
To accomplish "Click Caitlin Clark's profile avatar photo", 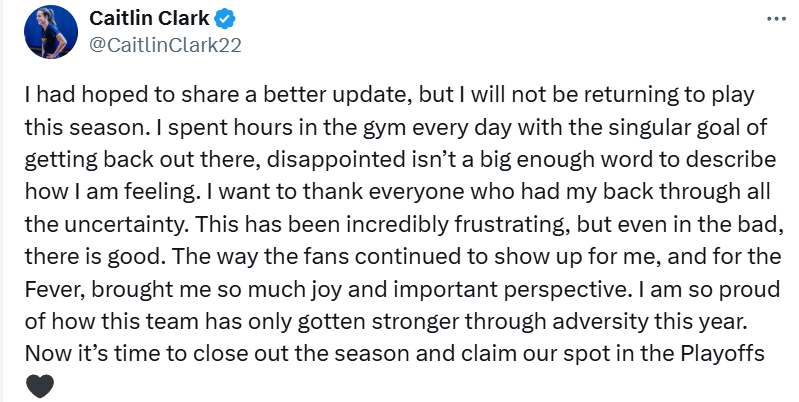I will [50, 31].
